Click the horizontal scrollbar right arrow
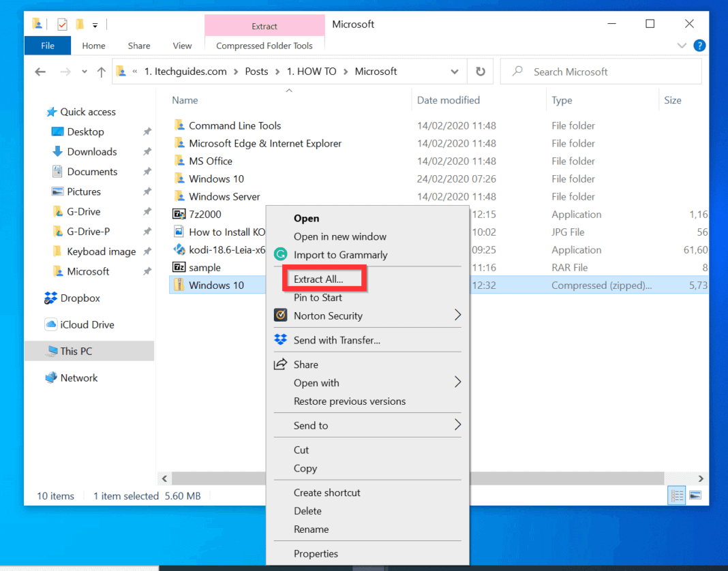This screenshot has width=728, height=571. coord(701,478)
